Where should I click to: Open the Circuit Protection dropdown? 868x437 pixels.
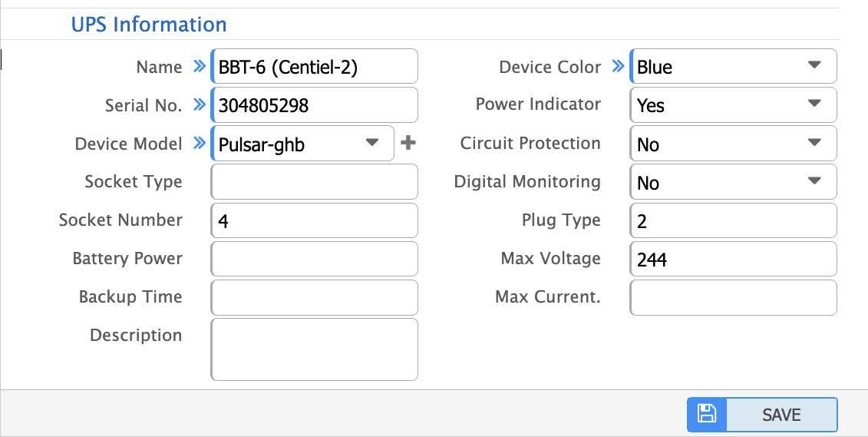coord(814,143)
